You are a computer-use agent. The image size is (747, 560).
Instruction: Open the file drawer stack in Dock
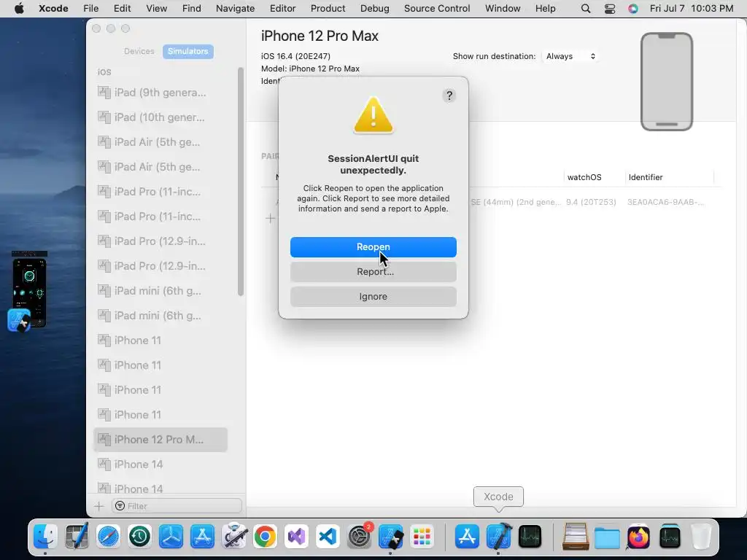pos(576,537)
